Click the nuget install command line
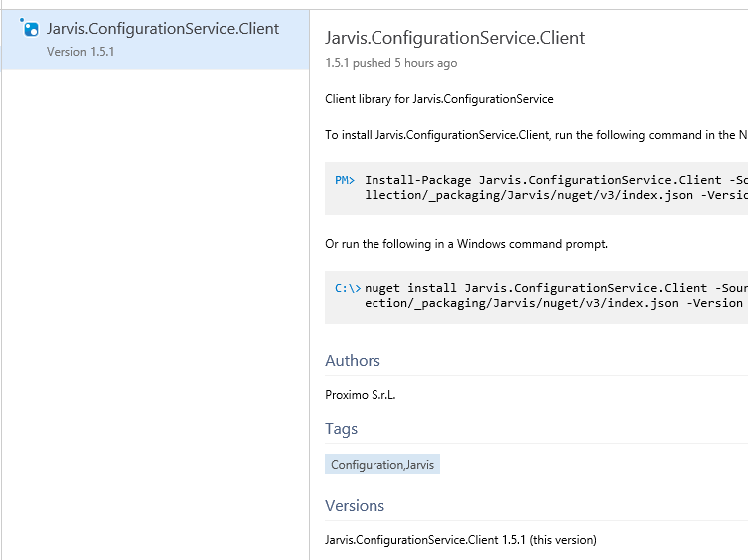This screenshot has height=560, width=748. click(555, 288)
